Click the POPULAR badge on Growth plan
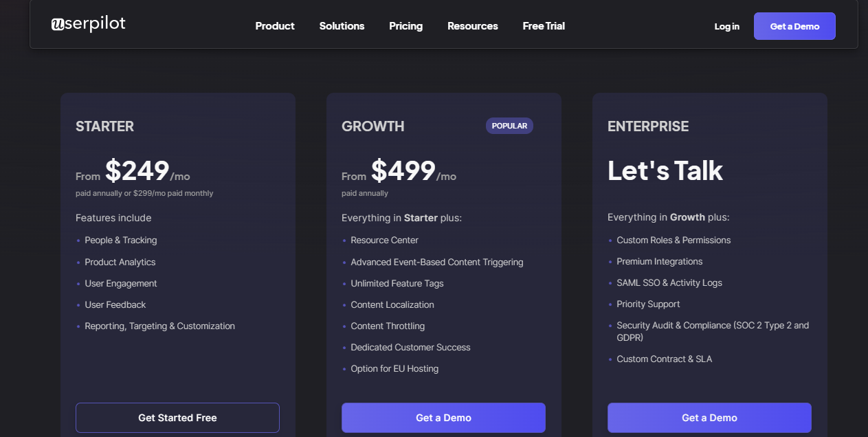The height and width of the screenshot is (437, 868). pos(509,125)
